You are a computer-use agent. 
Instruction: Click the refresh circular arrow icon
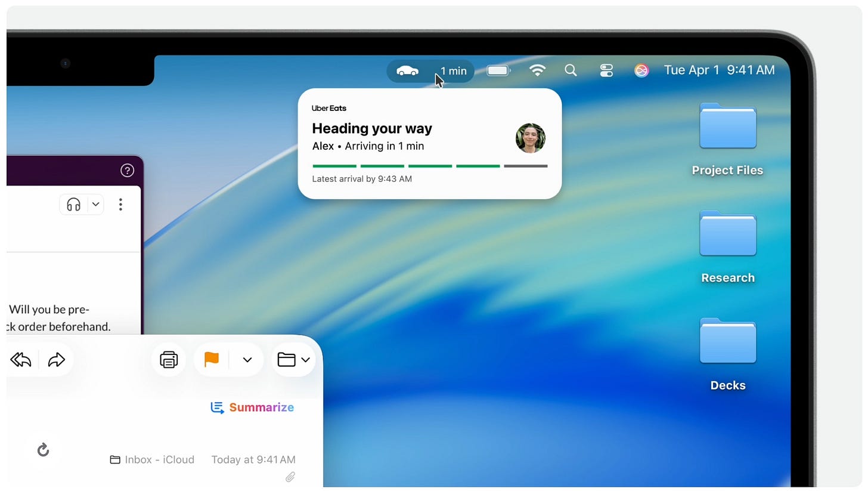click(x=43, y=450)
